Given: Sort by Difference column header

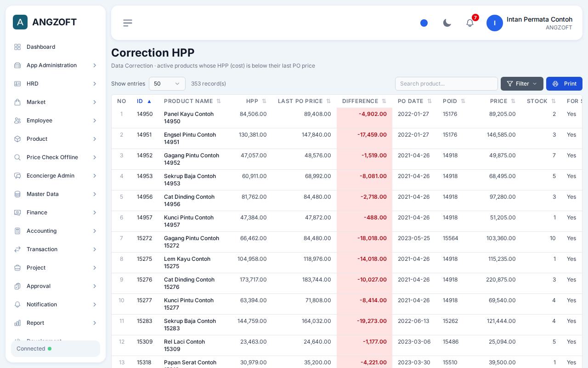Looking at the screenshot, I should [x=364, y=101].
